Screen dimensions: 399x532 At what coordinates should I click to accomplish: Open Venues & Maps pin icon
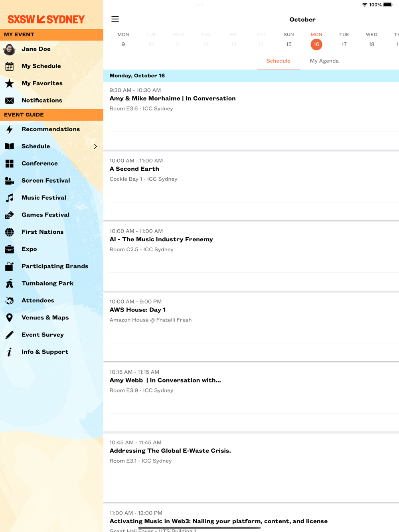coord(10,318)
